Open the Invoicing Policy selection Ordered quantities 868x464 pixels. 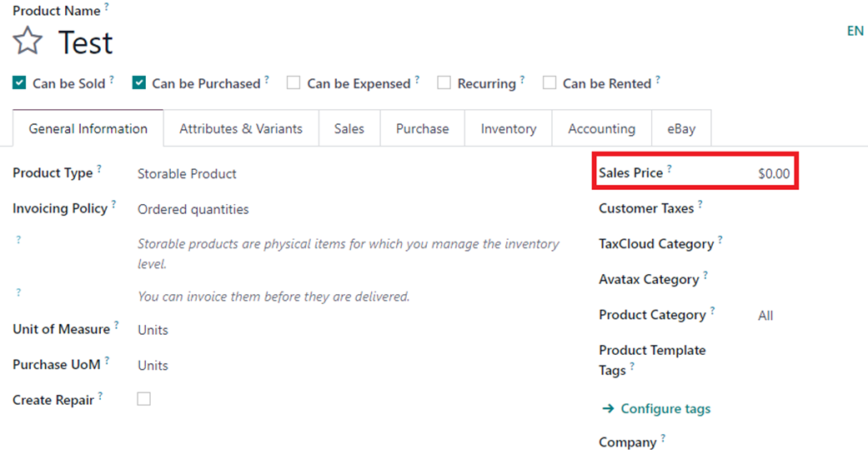click(193, 209)
